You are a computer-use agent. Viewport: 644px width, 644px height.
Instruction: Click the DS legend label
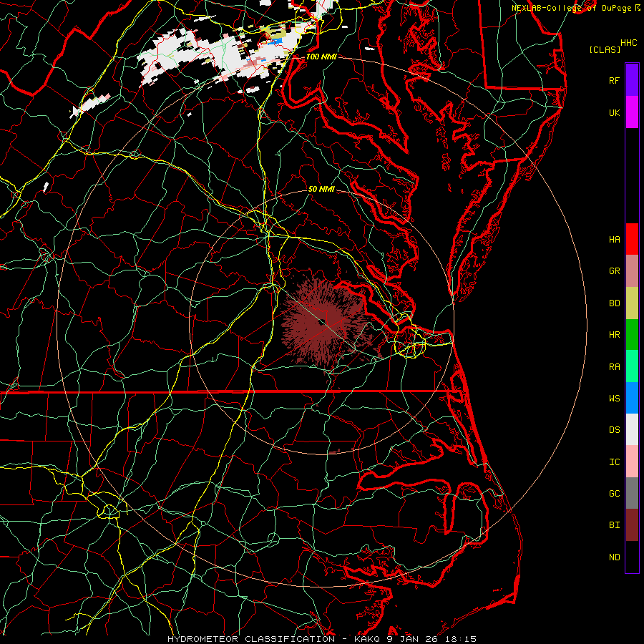[x=614, y=430]
